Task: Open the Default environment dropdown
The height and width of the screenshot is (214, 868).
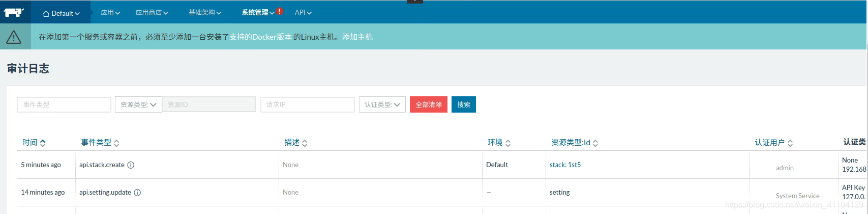Action: pos(61,13)
